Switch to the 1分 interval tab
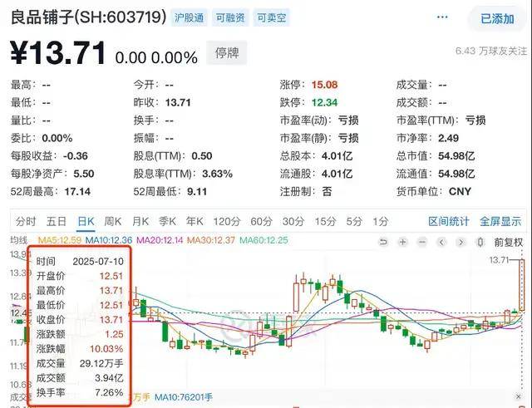 point(381,222)
